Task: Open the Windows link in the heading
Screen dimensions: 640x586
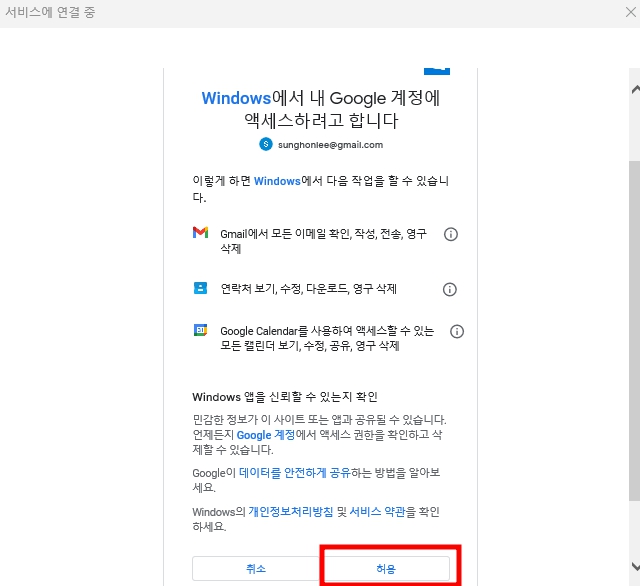Action: 236,98
